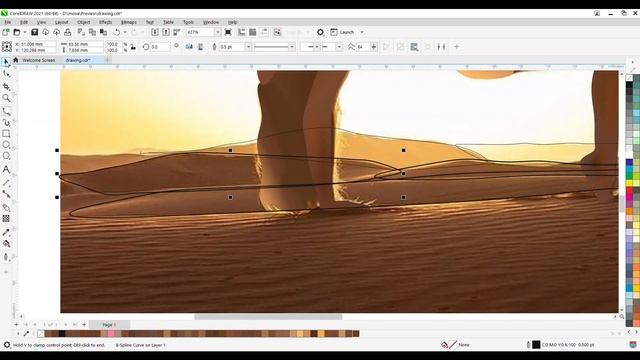Select the Artistic Media tool
Image resolution: width=640 pixels, height=360 pixels.
tap(6, 122)
